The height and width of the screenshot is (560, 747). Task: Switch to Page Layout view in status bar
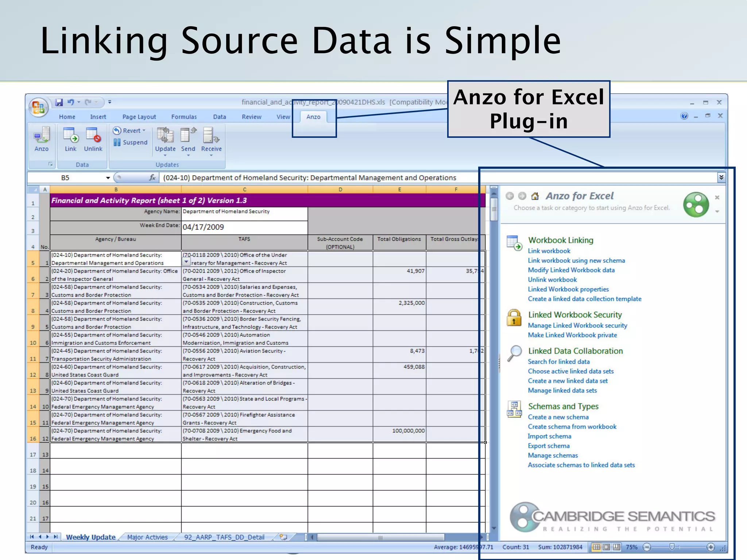[x=607, y=547]
